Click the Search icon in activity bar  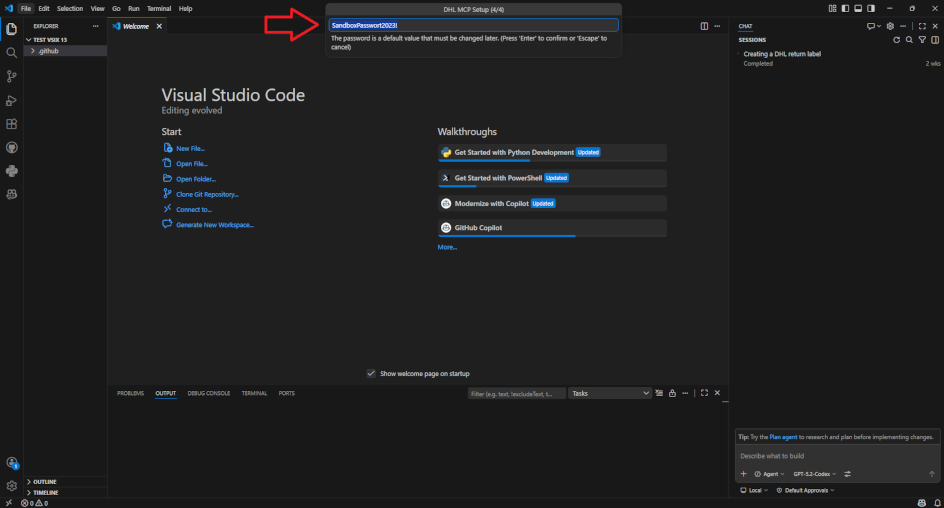pyautogui.click(x=12, y=52)
